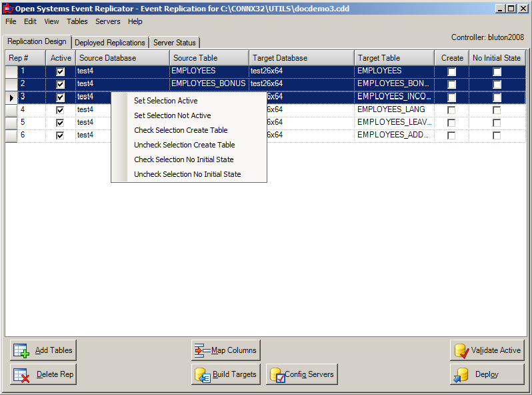This screenshot has width=532, height=395.
Task: Select the row header for replication 6
Action: pos(11,136)
